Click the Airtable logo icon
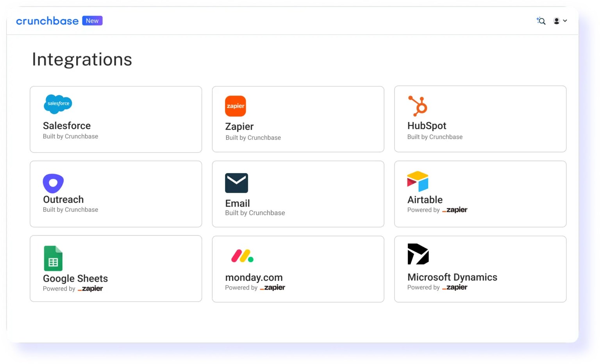This screenshot has height=364, width=600. tap(418, 181)
